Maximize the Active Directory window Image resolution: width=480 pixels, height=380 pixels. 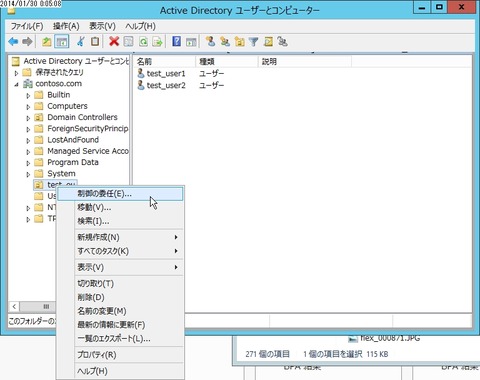(x=439, y=7)
